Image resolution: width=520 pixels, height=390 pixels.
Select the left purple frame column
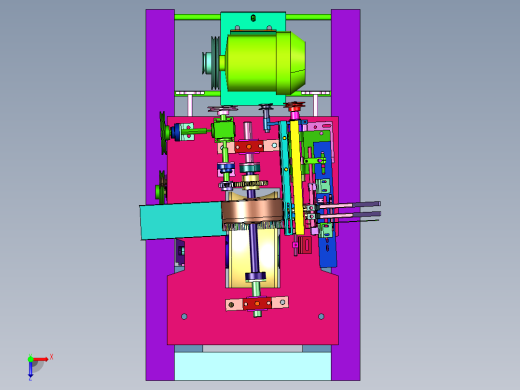pyautogui.click(x=160, y=195)
